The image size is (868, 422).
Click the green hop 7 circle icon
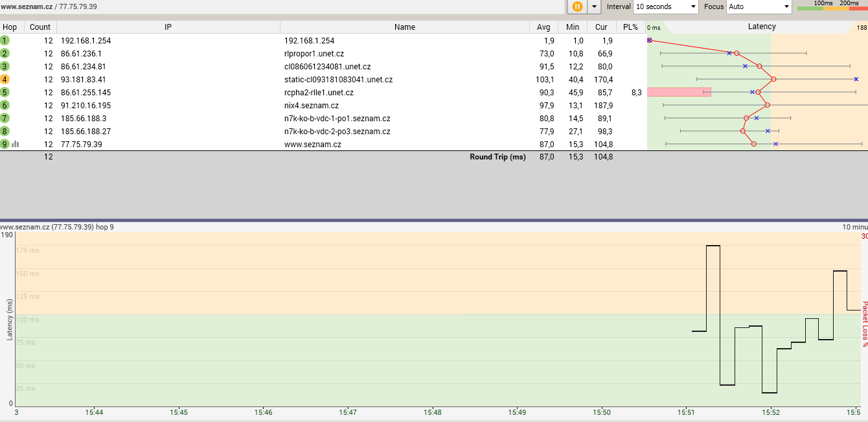click(5, 118)
